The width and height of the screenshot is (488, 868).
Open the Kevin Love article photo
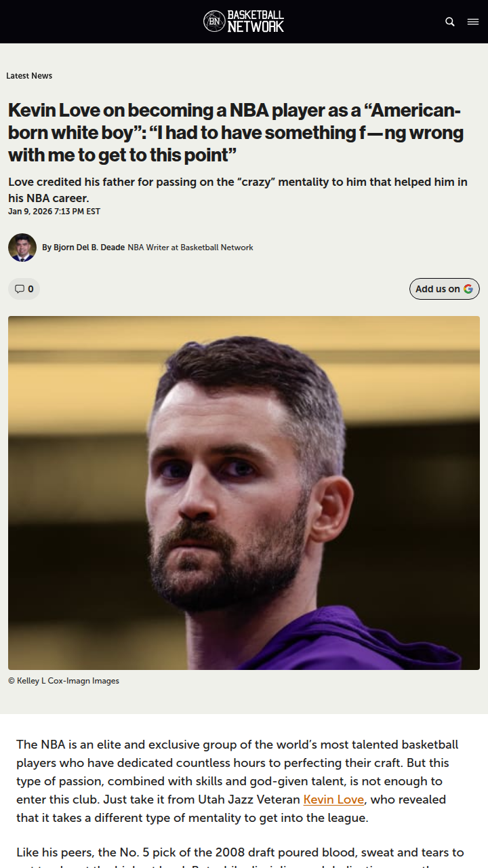[244, 493]
